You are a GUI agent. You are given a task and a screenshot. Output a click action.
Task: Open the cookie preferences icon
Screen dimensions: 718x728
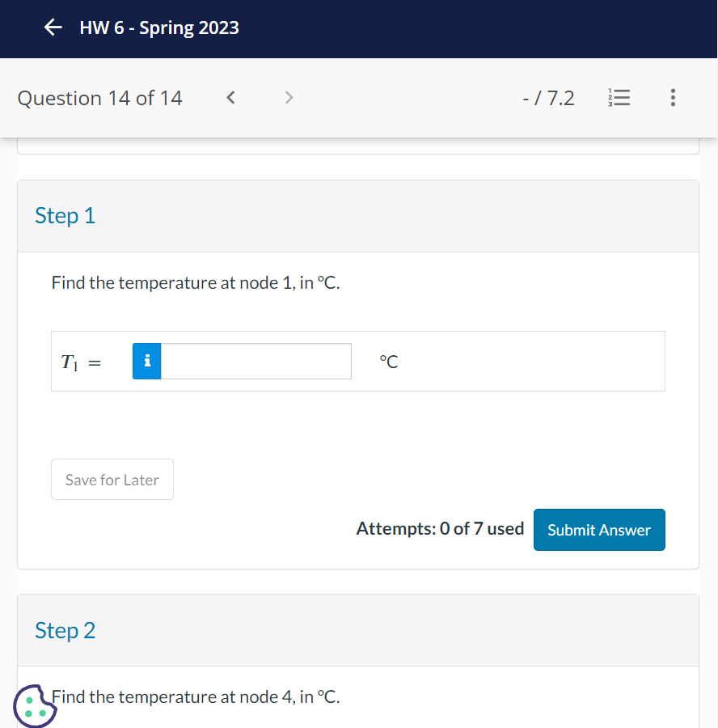34,705
